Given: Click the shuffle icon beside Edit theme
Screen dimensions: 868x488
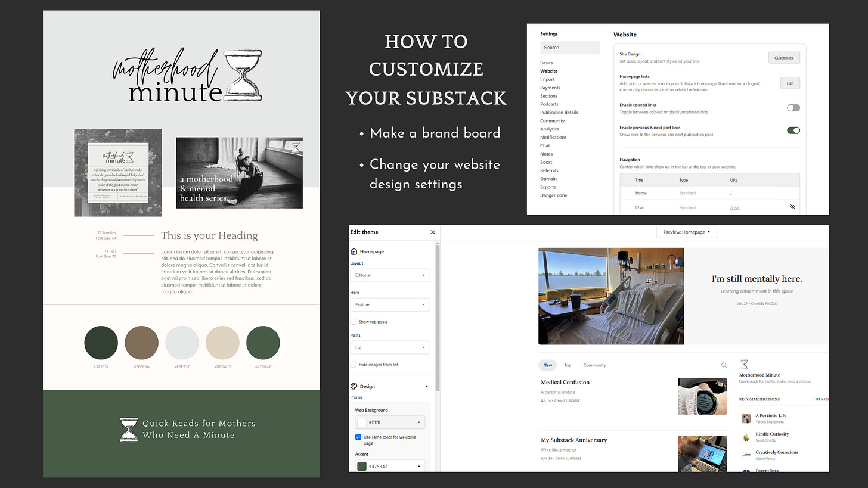Looking at the screenshot, I should coord(433,232).
